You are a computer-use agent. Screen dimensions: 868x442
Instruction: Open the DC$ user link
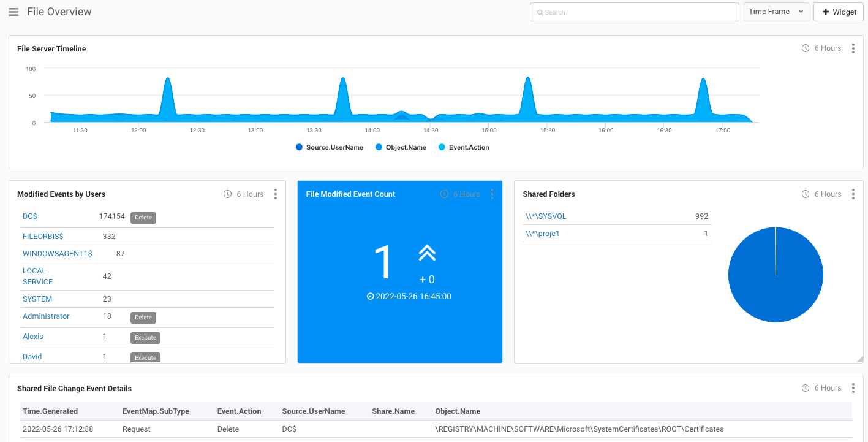[30, 216]
